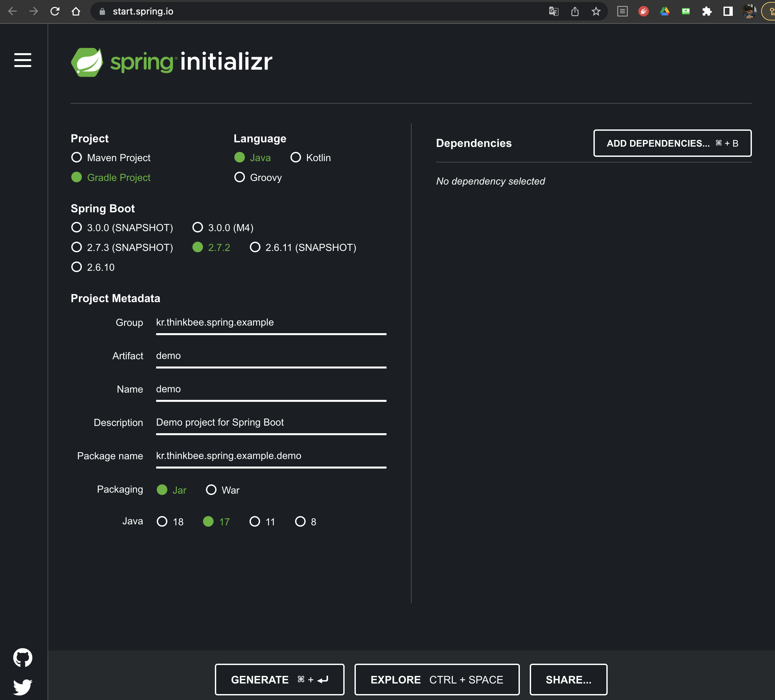Image resolution: width=775 pixels, height=700 pixels.
Task: Bookmark this page with star icon
Action: 596,12
